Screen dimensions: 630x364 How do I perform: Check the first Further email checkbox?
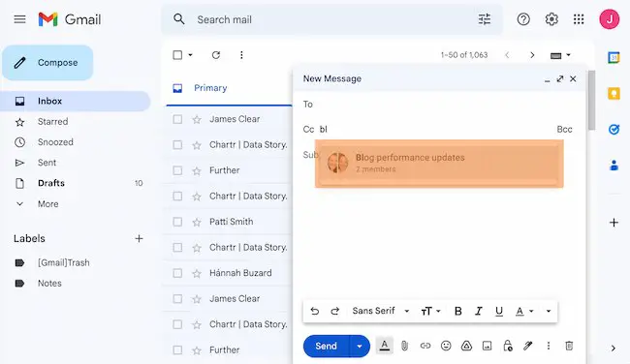tap(177, 170)
